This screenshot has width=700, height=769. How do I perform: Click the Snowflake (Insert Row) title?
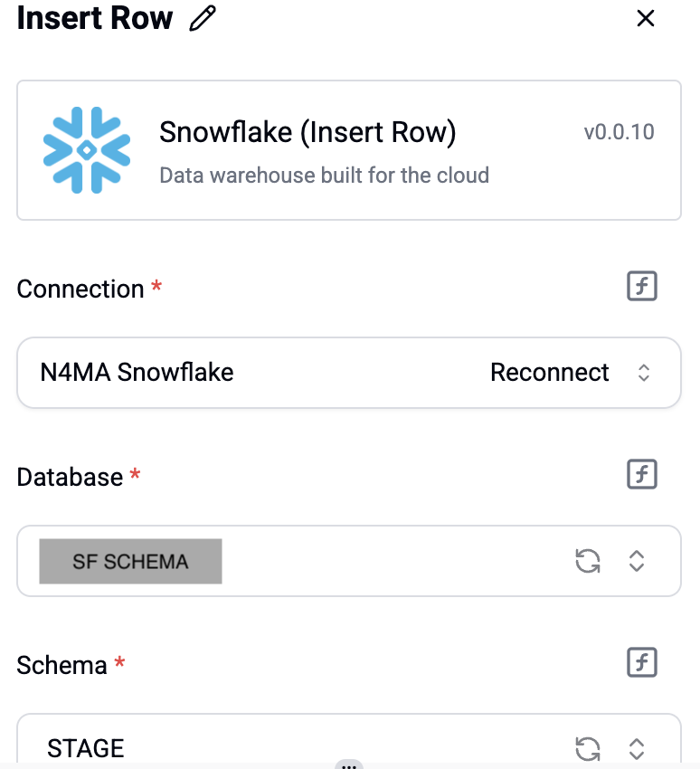[307, 132]
